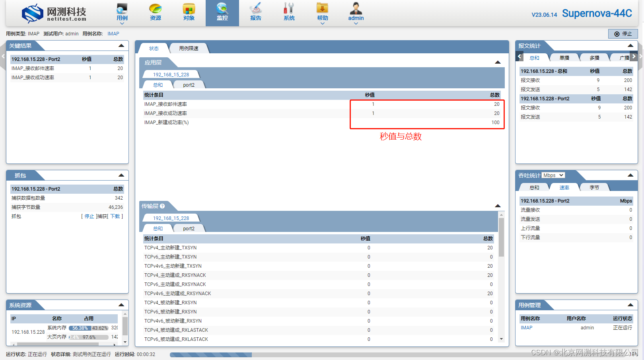Collapse the 传输层 section
Viewport: 644px width, 360px height.
(x=498, y=206)
